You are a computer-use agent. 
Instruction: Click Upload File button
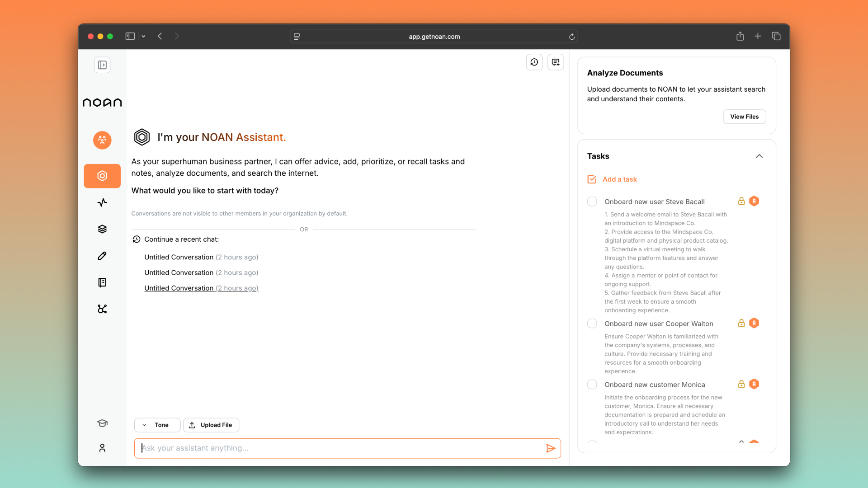tap(211, 425)
